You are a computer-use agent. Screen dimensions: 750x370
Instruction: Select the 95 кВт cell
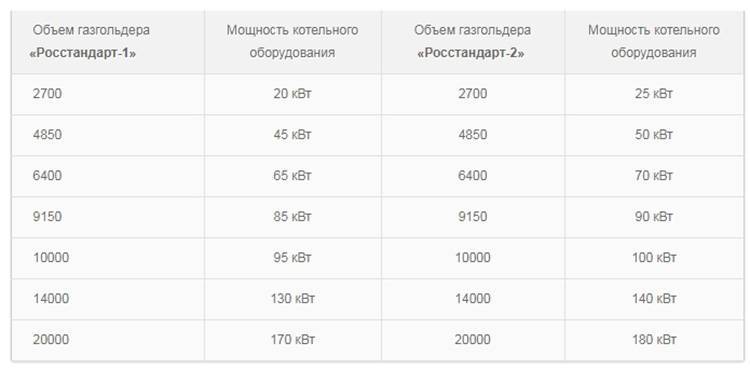293,258
